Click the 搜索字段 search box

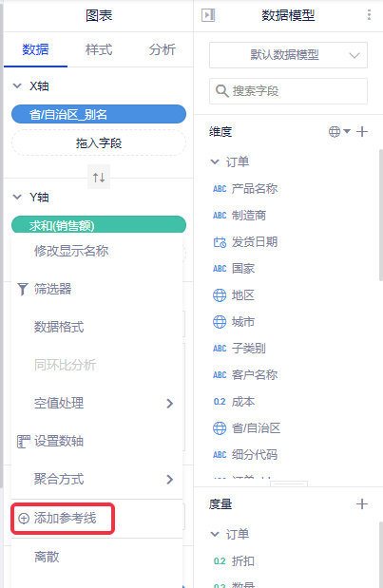[x=288, y=91]
